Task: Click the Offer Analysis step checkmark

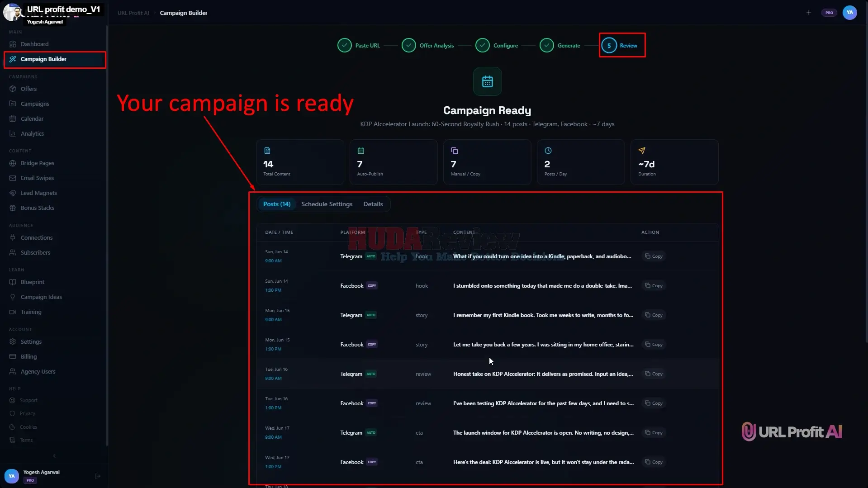Action: 408,45
